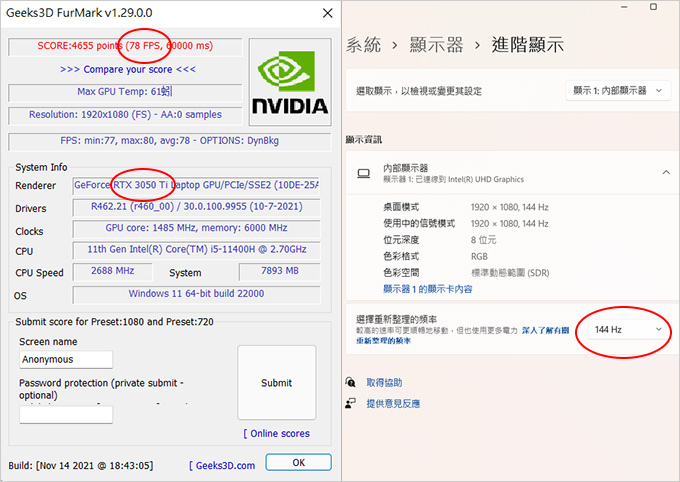
Task: Click the 進階顯示 breadcrumb title
Action: [x=527, y=45]
